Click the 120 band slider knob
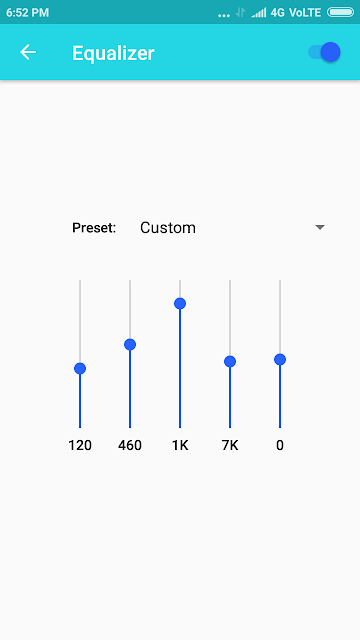This screenshot has width=360, height=640. (x=80, y=369)
